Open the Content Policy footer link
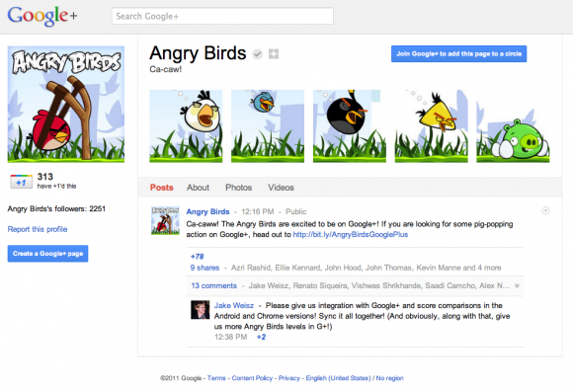The height and width of the screenshot is (392, 573). (252, 378)
